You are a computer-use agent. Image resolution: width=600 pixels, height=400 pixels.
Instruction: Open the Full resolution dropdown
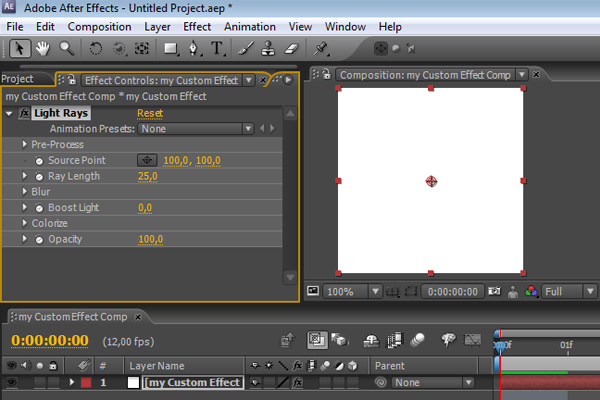[569, 292]
